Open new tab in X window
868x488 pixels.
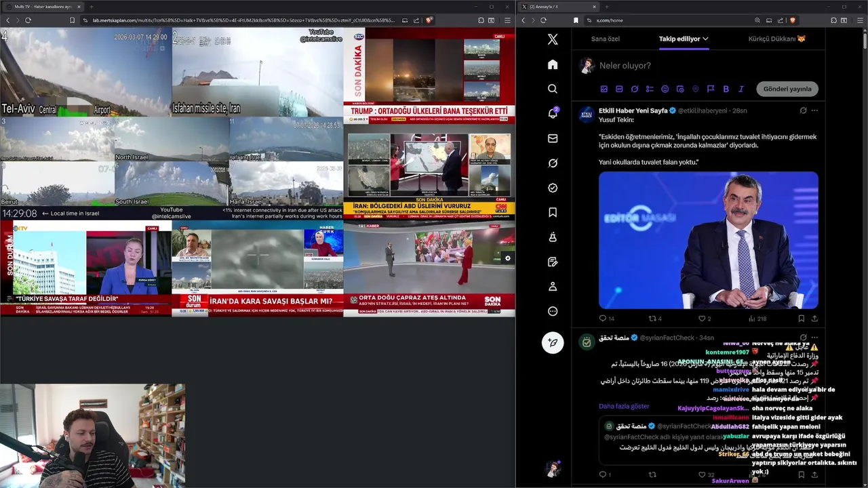[x=607, y=6]
